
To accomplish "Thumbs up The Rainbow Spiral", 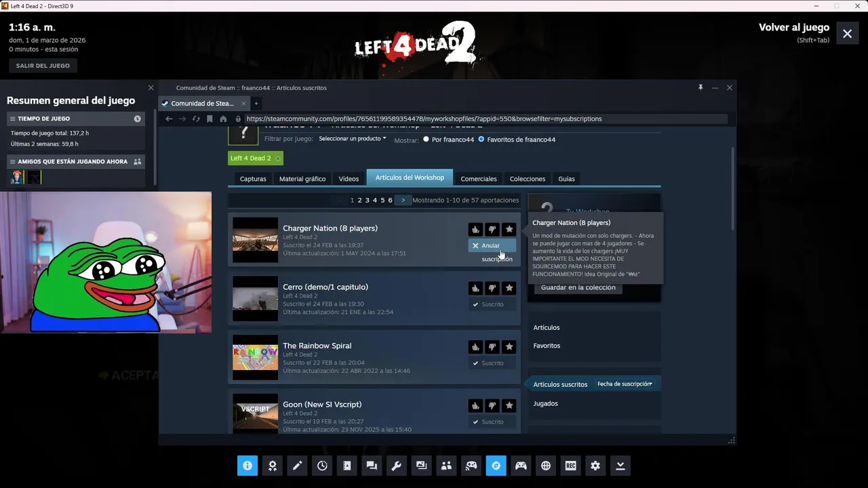I will point(475,347).
